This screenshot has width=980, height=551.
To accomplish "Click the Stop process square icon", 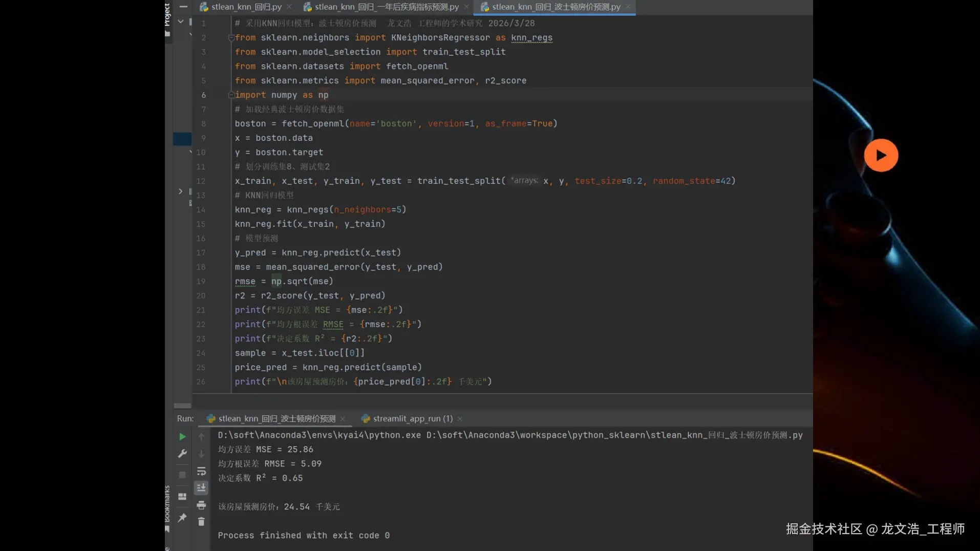I will click(x=182, y=475).
